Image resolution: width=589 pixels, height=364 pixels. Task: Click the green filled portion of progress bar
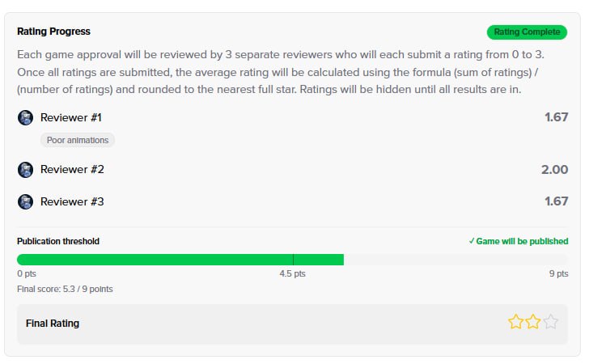(x=180, y=260)
